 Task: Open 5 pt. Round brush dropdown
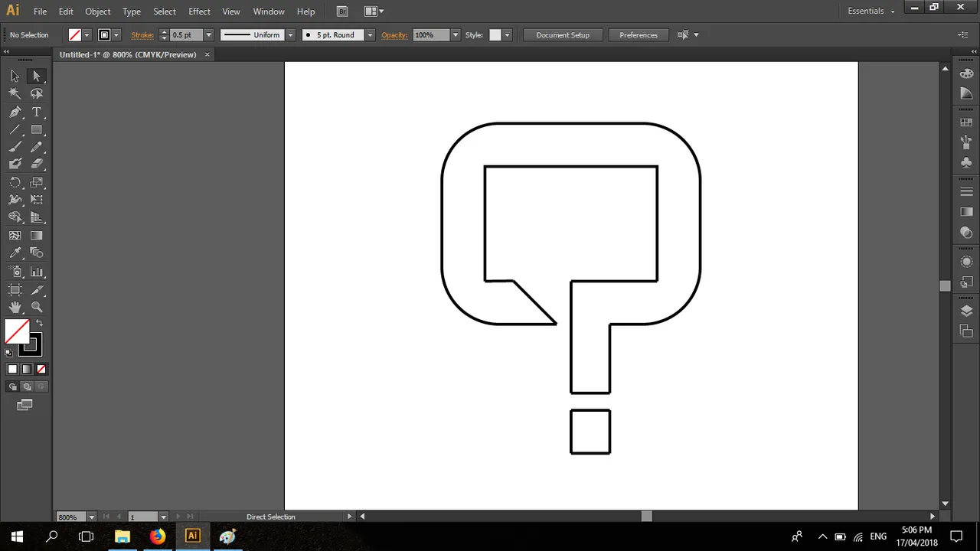(371, 35)
